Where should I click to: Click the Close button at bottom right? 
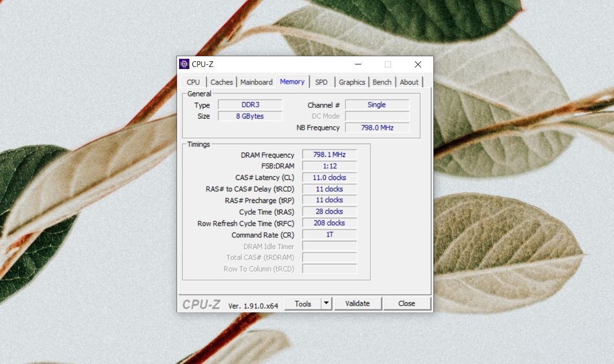[407, 303]
